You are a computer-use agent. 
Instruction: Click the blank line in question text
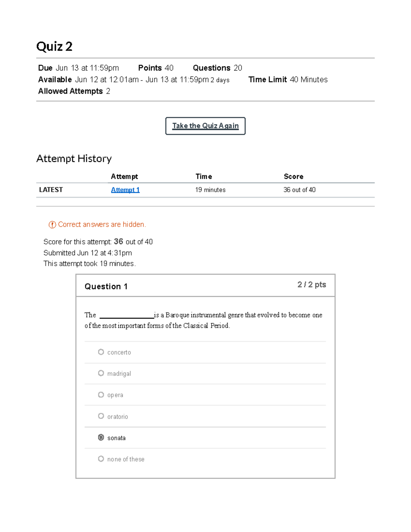126,317
